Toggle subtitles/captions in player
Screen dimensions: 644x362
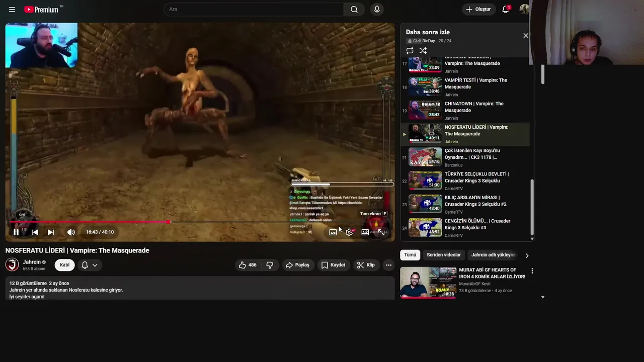(x=333, y=232)
